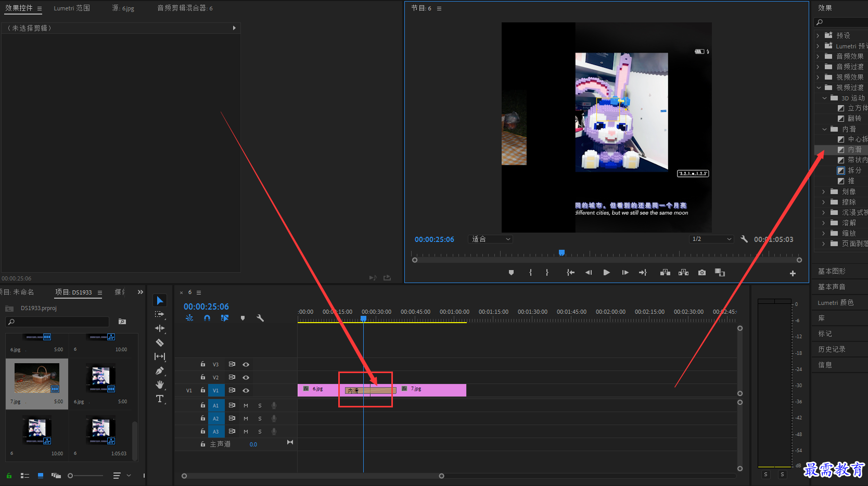This screenshot has height=486, width=868.
Task: Go to In point in program monitor
Action: point(571,273)
